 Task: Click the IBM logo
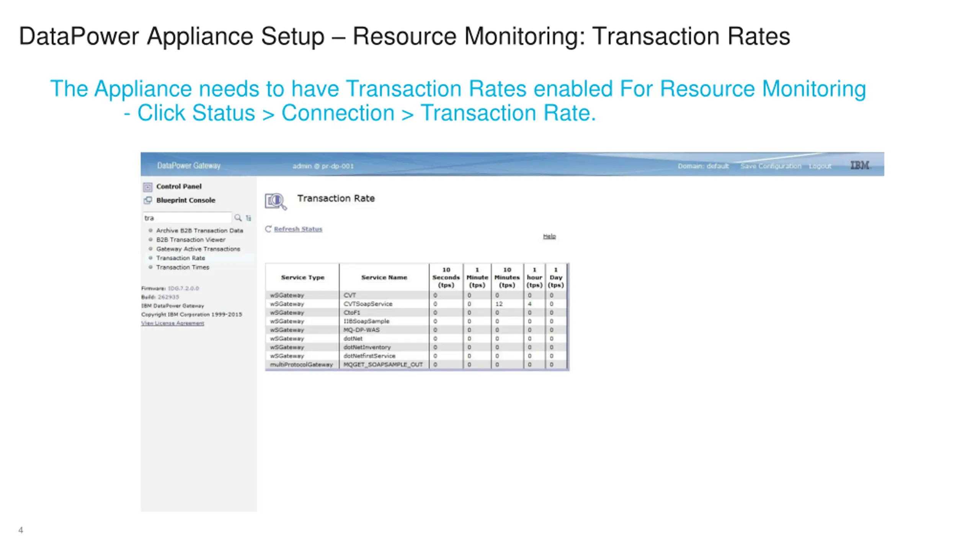click(860, 165)
